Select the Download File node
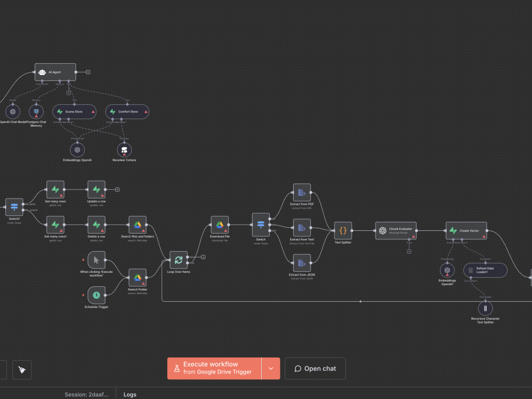The height and width of the screenshot is (399, 532). pyautogui.click(x=220, y=225)
